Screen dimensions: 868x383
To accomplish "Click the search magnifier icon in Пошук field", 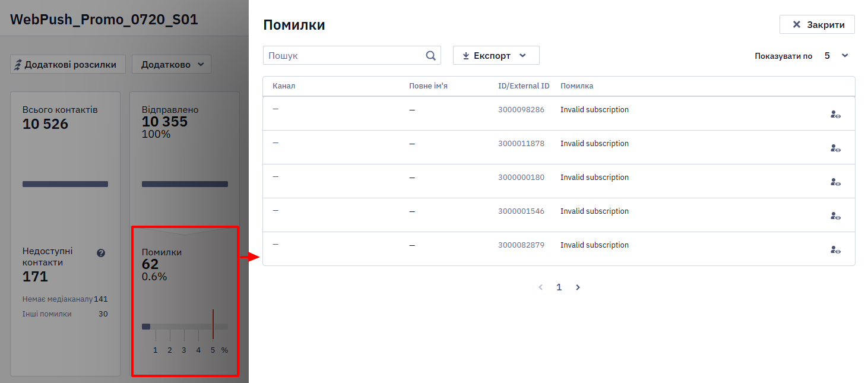I will pos(431,55).
